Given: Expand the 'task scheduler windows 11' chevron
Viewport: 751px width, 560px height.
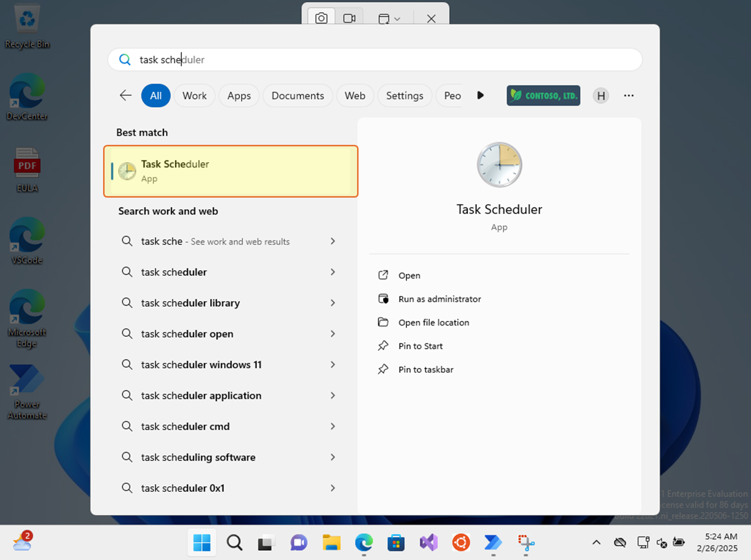Looking at the screenshot, I should tap(333, 364).
